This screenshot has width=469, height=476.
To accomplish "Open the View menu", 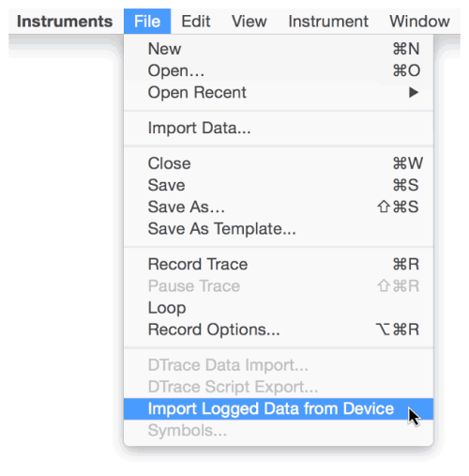I will (250, 22).
